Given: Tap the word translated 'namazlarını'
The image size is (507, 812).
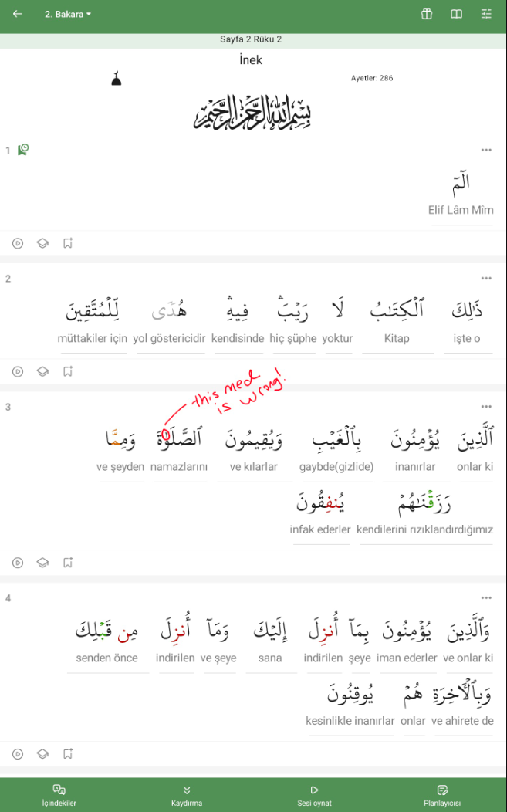Looking at the screenshot, I should click(179, 448).
